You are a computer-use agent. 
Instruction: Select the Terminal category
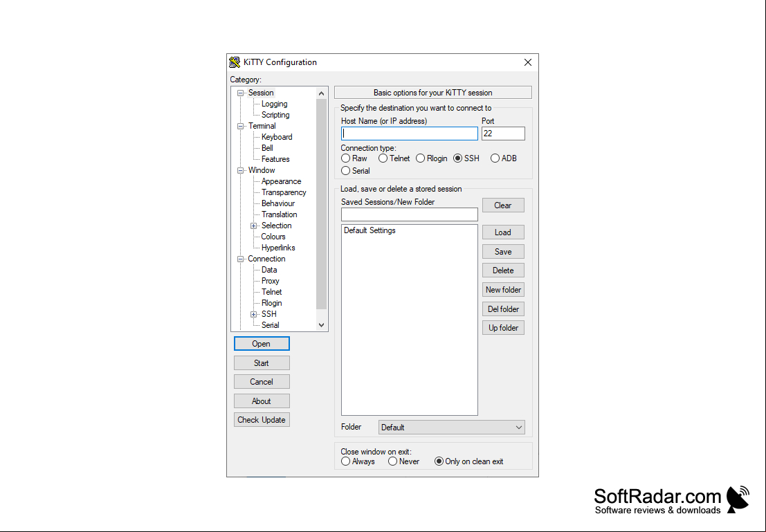262,126
